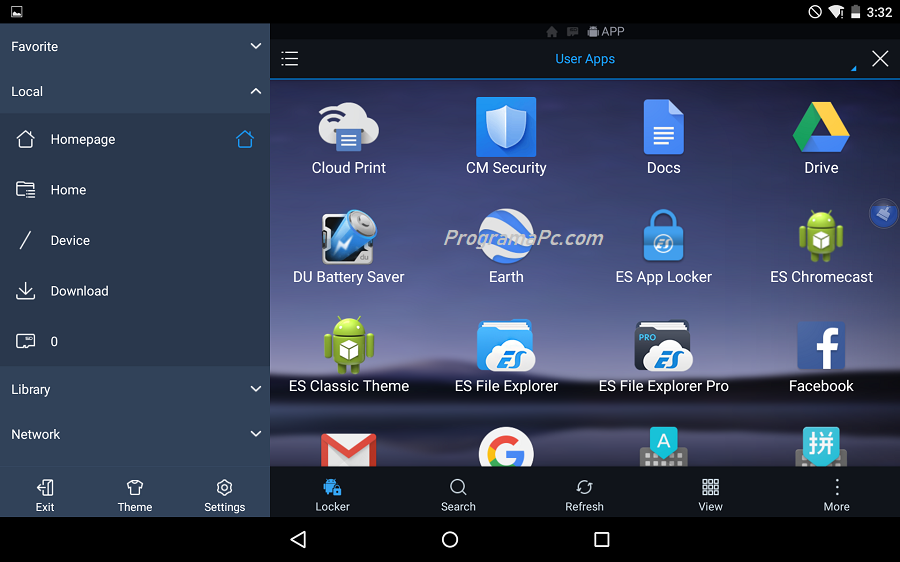Tap the Google Drive icon

point(821,127)
